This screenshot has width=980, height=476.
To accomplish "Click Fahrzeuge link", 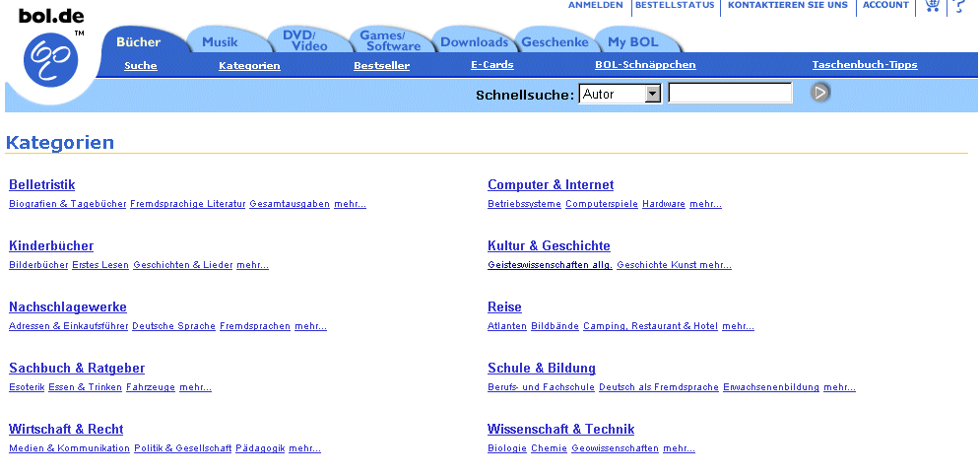I will [151, 387].
